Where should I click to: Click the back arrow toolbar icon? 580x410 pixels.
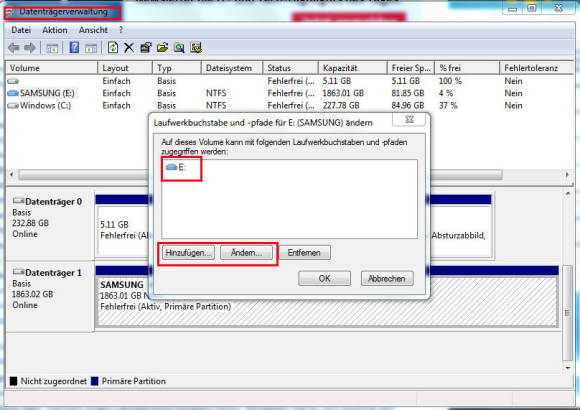click(14, 48)
